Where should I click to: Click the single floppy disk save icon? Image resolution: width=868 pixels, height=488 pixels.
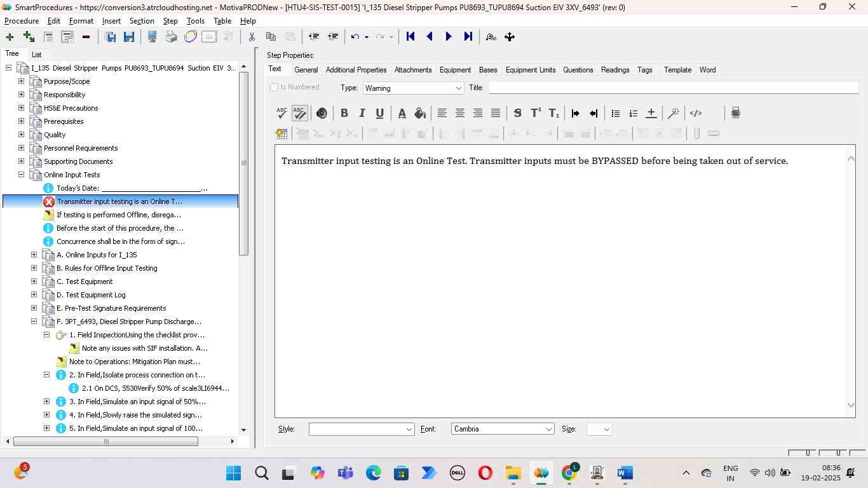point(129,37)
